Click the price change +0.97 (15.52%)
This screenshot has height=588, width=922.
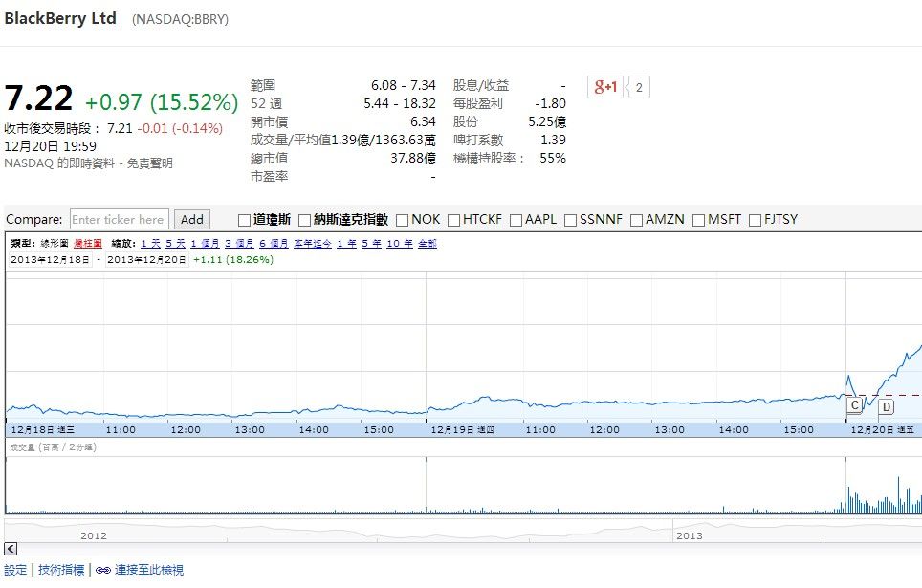(162, 102)
